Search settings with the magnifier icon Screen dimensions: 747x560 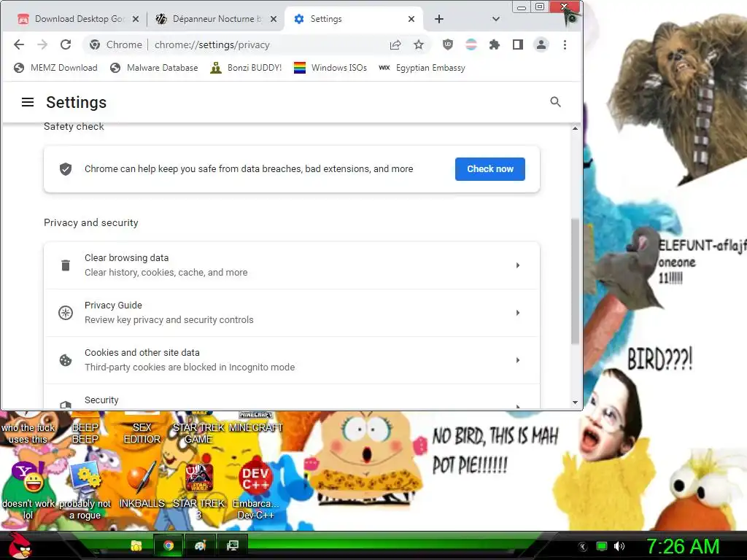click(555, 102)
